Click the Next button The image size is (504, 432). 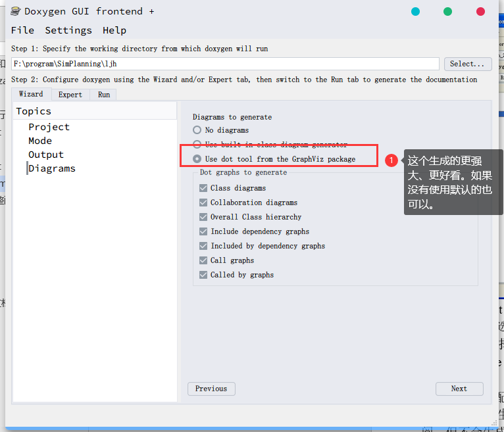(x=459, y=389)
